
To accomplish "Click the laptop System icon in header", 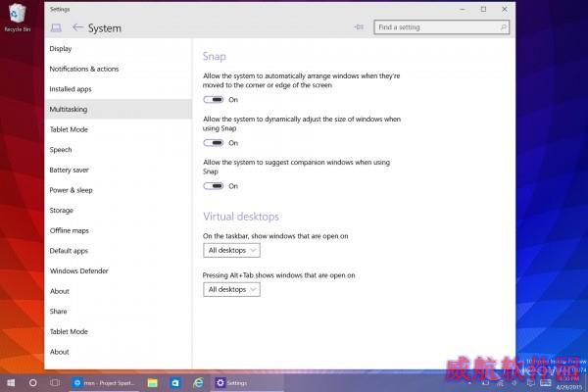I will click(56, 27).
